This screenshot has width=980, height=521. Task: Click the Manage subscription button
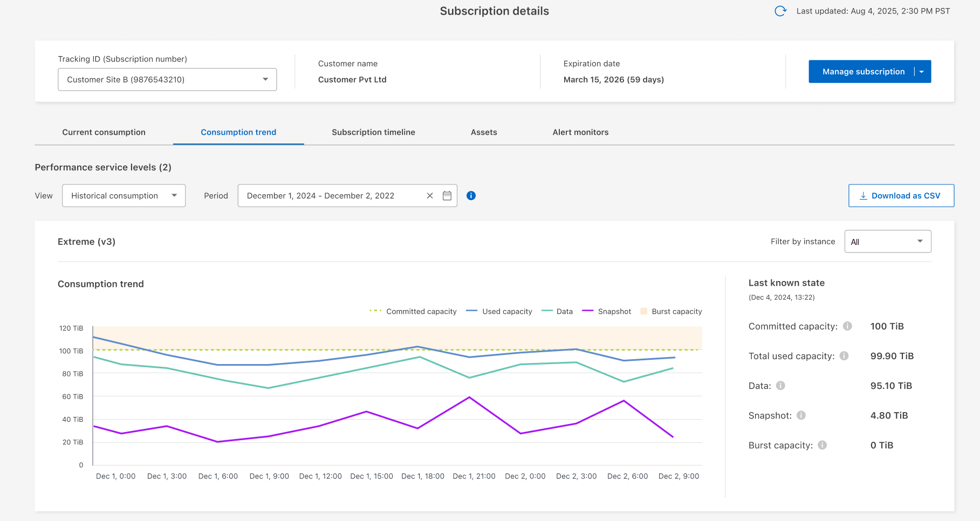(863, 72)
